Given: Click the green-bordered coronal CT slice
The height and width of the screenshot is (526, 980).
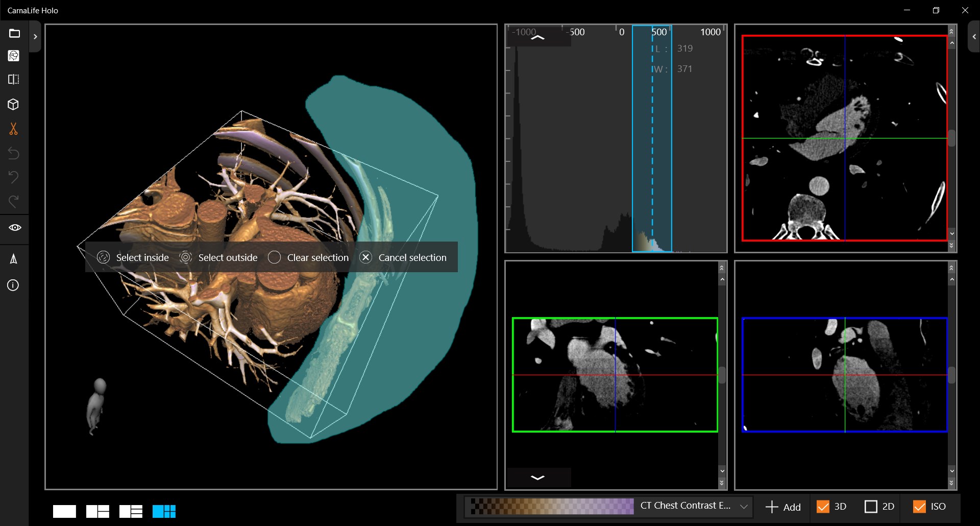Looking at the screenshot, I should 615,375.
